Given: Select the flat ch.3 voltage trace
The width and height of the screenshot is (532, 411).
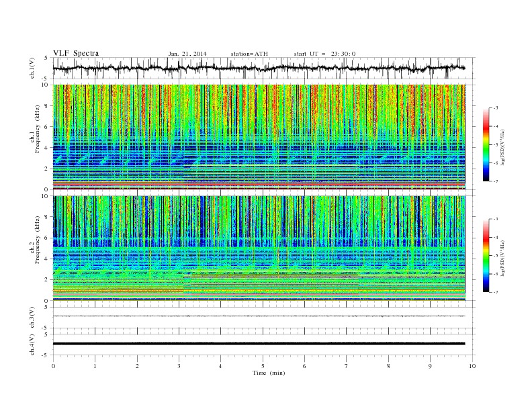Looking at the screenshot, I should point(259,316).
